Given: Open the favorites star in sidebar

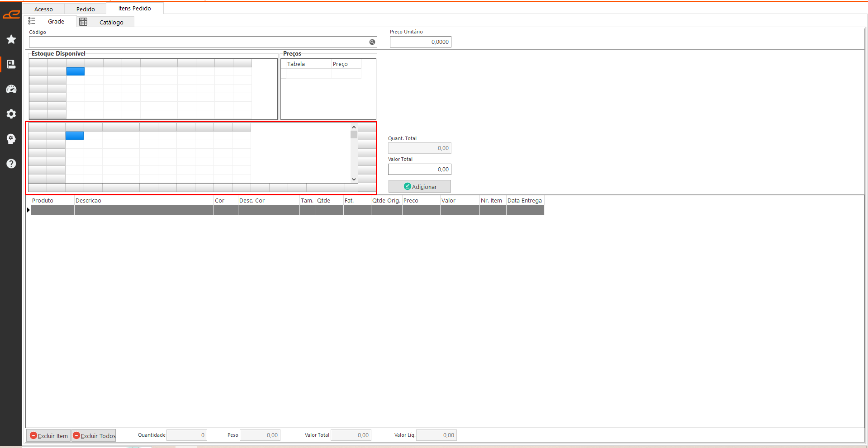Looking at the screenshot, I should [11, 40].
